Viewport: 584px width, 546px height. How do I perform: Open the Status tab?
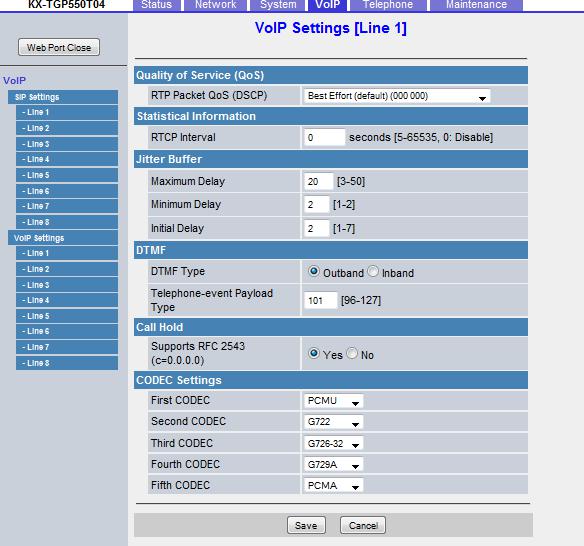[x=156, y=5]
